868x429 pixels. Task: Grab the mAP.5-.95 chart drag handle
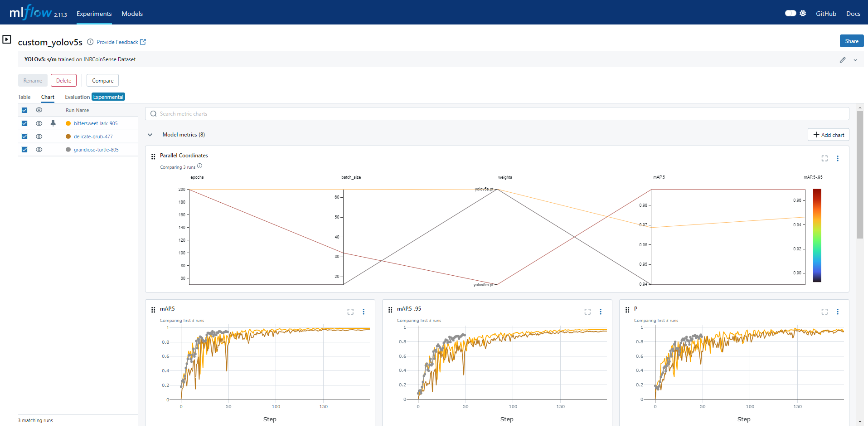coord(390,310)
